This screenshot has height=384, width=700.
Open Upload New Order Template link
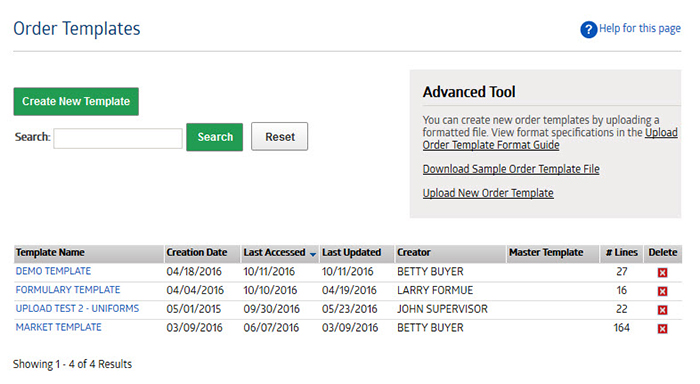tap(488, 193)
